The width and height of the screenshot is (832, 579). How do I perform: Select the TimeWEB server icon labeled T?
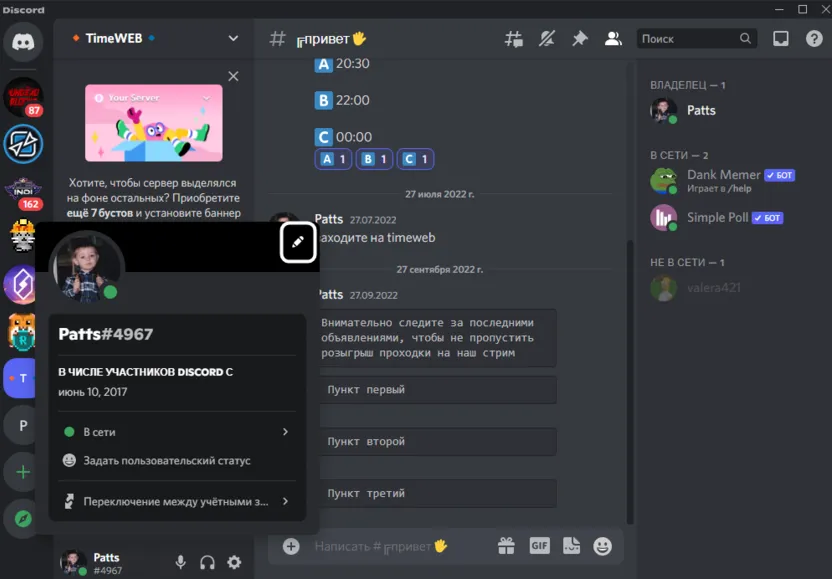click(20, 378)
